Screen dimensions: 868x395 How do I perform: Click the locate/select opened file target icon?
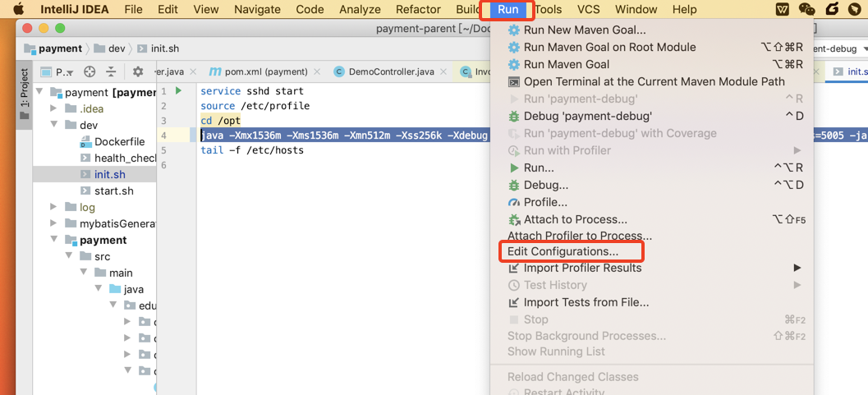[x=90, y=72]
